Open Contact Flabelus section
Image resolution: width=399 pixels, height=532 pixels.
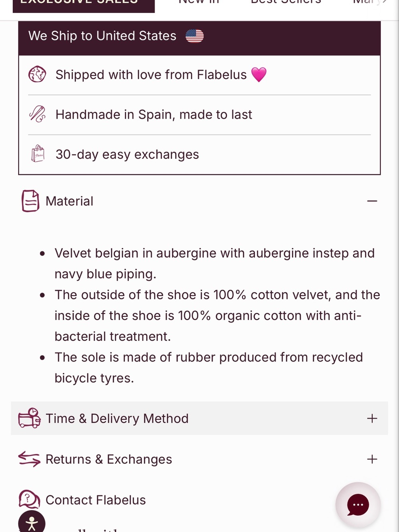point(96,500)
